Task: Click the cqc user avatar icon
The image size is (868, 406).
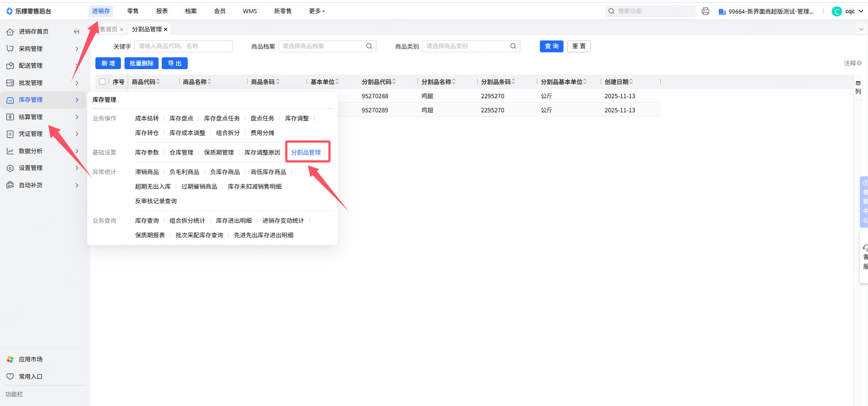Action: click(x=837, y=11)
